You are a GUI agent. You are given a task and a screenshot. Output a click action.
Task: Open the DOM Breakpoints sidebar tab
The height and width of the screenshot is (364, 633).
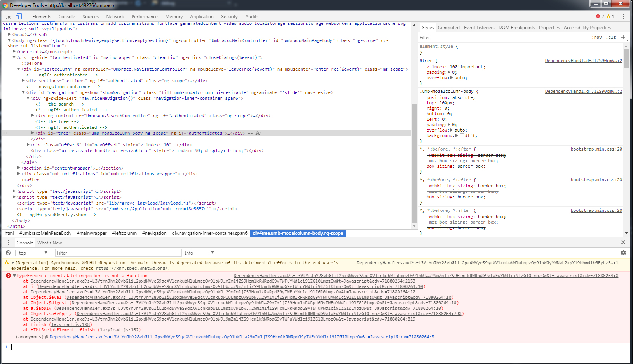[516, 28]
